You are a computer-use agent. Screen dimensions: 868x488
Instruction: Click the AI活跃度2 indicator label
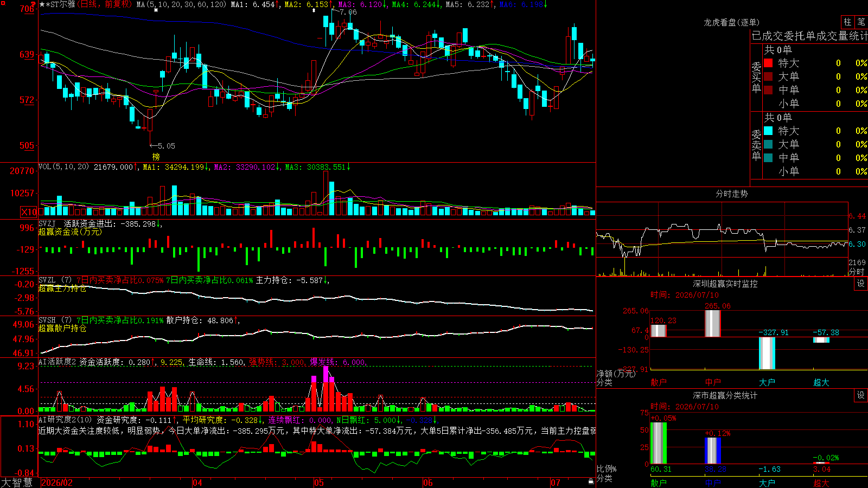tap(58, 362)
